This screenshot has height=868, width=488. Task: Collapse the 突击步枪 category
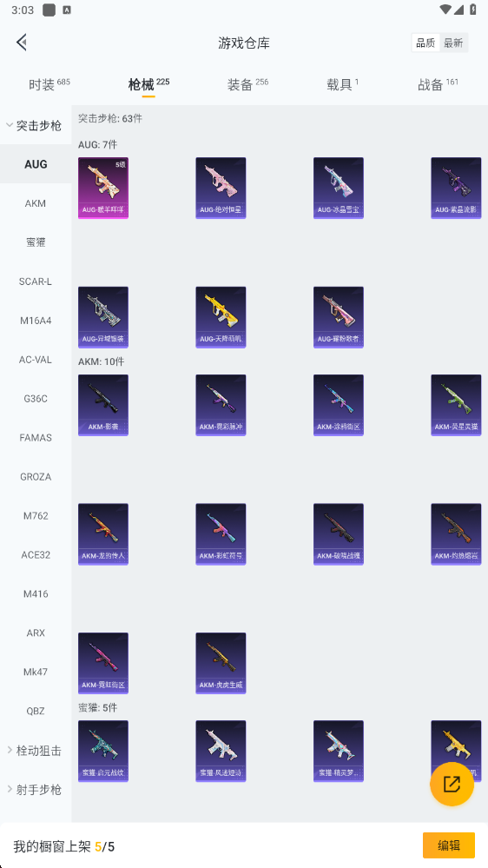tap(36, 125)
